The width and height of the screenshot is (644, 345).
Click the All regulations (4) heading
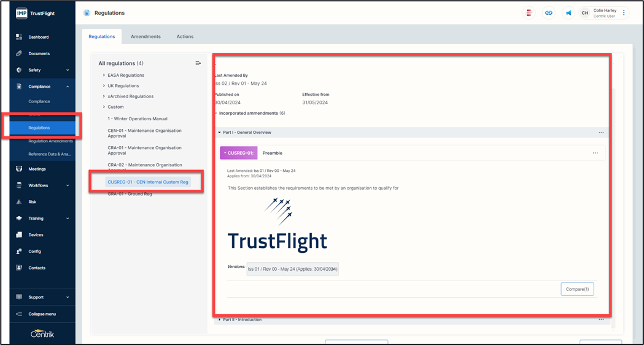point(121,63)
